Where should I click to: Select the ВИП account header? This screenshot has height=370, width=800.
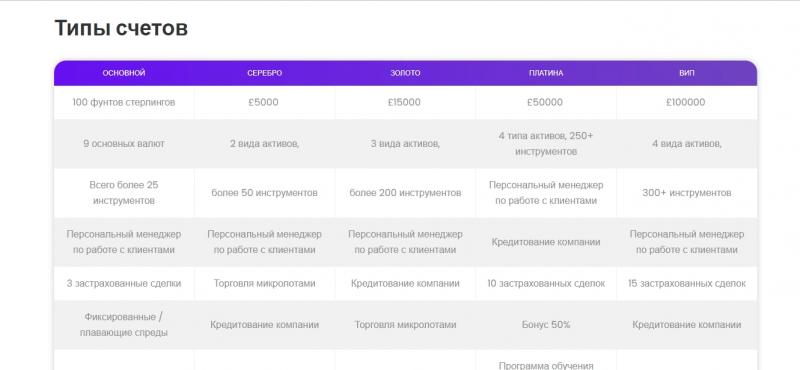tap(687, 73)
